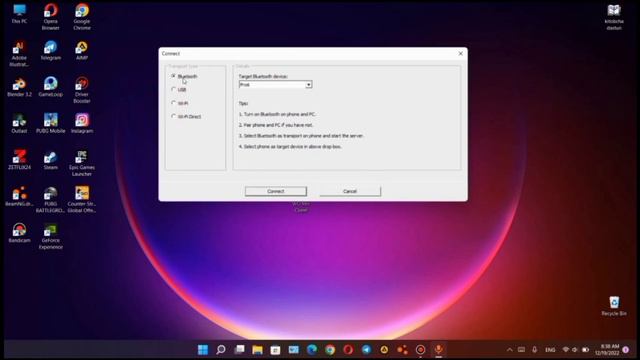Image resolution: width=640 pixels, height=360 pixels.
Task: Open Bandicam recorder in taskbar
Action: (420, 350)
